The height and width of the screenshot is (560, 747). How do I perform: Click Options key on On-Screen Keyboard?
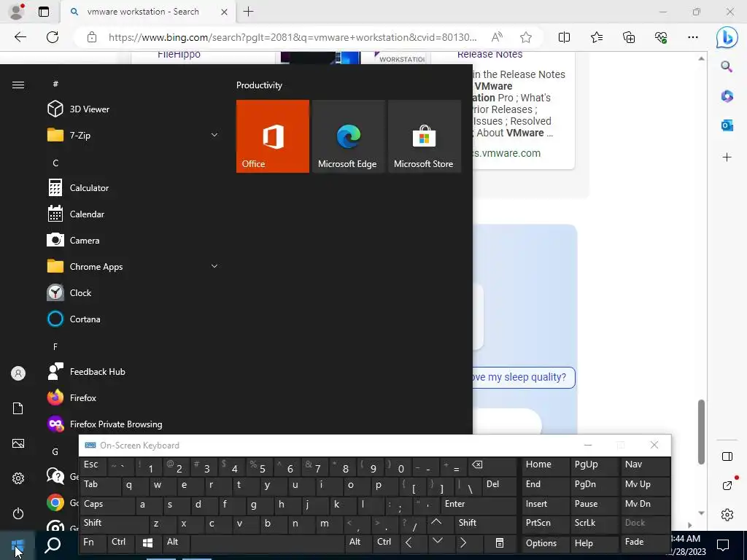pos(545,543)
